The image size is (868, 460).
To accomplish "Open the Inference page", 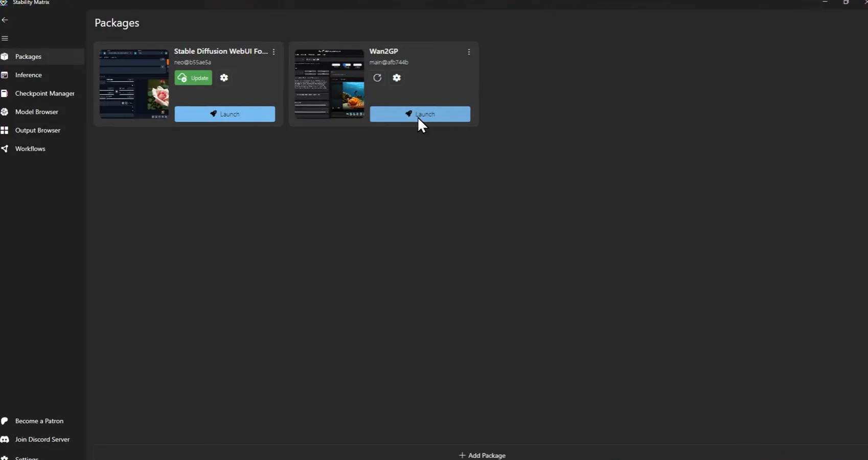I will [x=42, y=75].
